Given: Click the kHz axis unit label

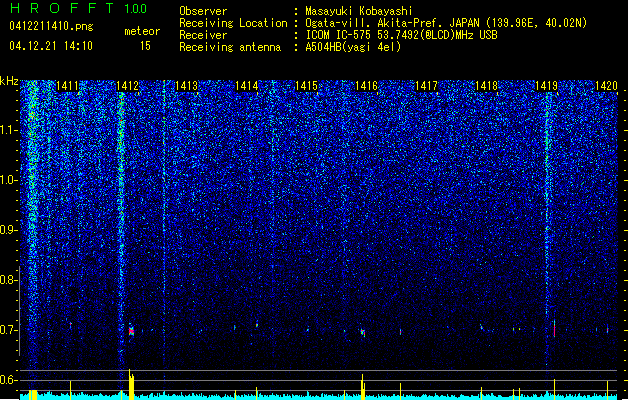Looking at the screenshot, I should point(9,81).
